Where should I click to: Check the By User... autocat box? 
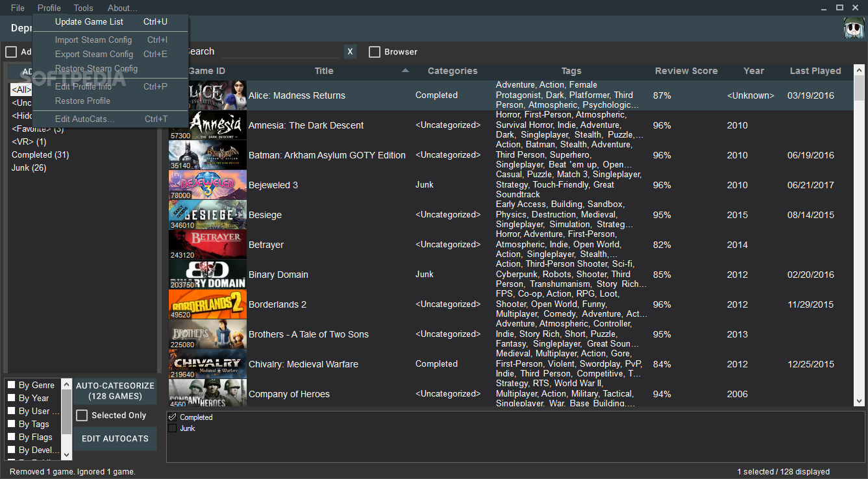click(x=11, y=411)
